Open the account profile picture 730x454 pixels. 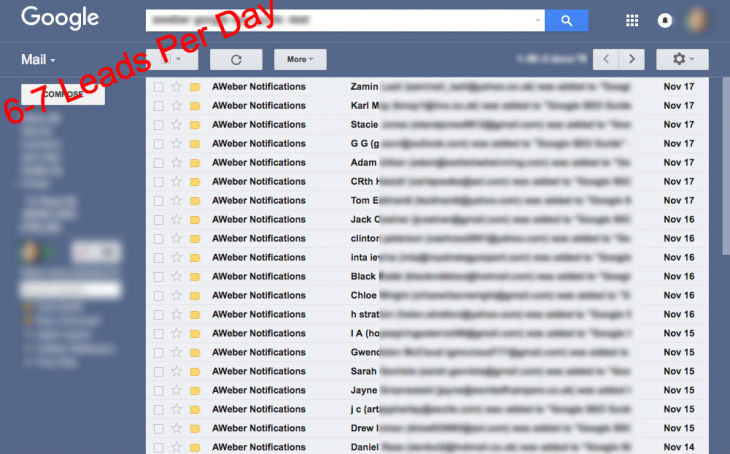[x=697, y=20]
